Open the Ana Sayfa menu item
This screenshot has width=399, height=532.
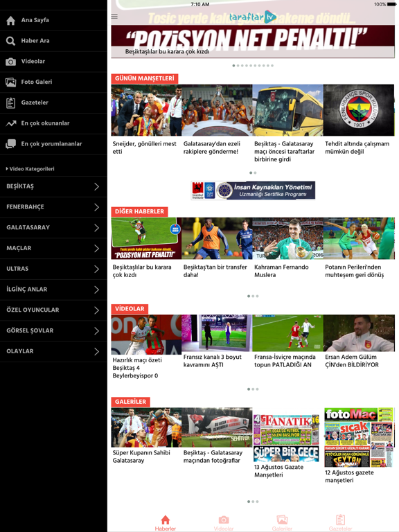click(x=53, y=20)
